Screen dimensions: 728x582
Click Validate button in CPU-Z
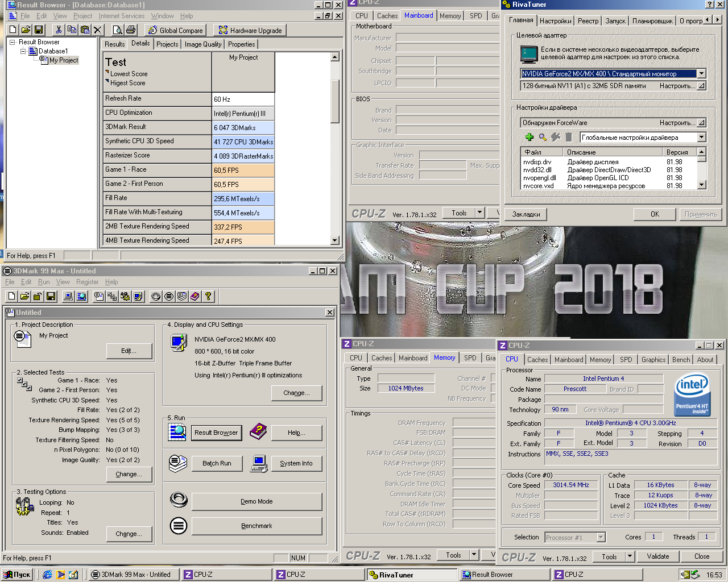[657, 556]
